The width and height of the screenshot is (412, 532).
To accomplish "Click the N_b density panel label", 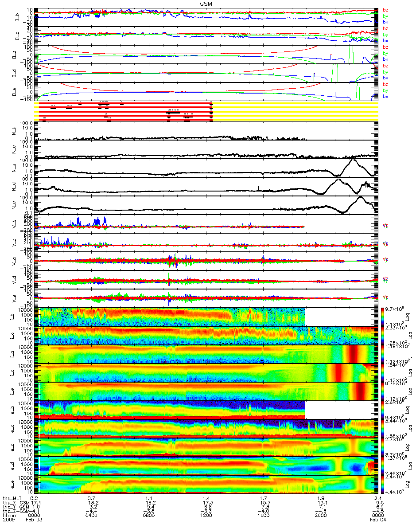I will pos(15,132).
